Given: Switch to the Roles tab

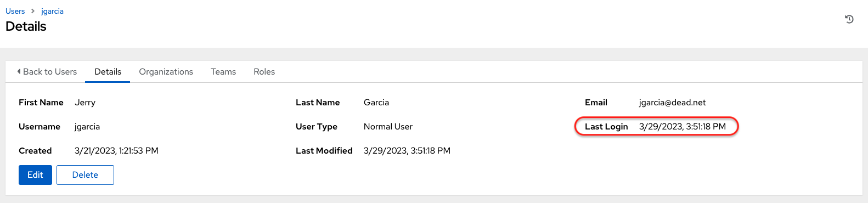Looking at the screenshot, I should coord(264,71).
